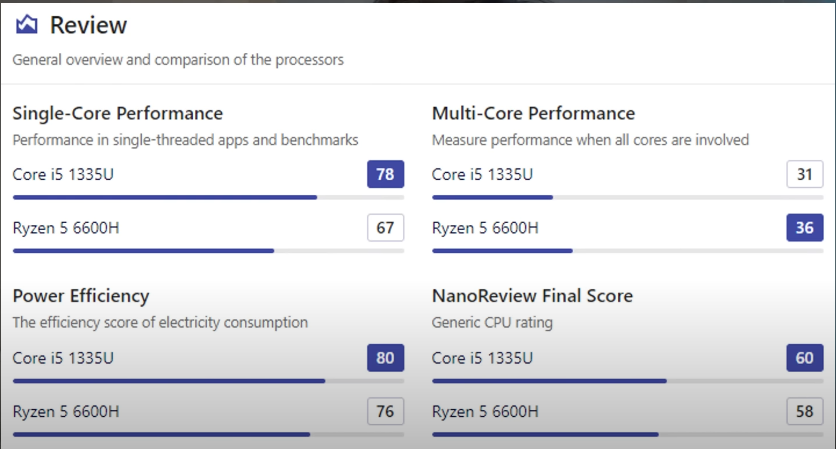Screen dimensions: 836x449
Task: Click 'The efficiency score of electricity consumption'
Action: (x=160, y=323)
